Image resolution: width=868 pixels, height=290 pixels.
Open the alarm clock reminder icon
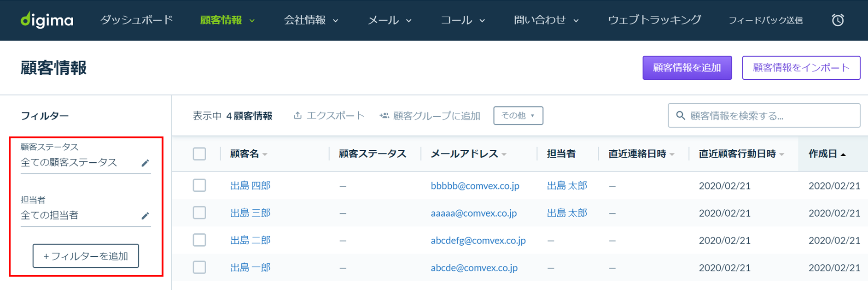[x=838, y=20]
